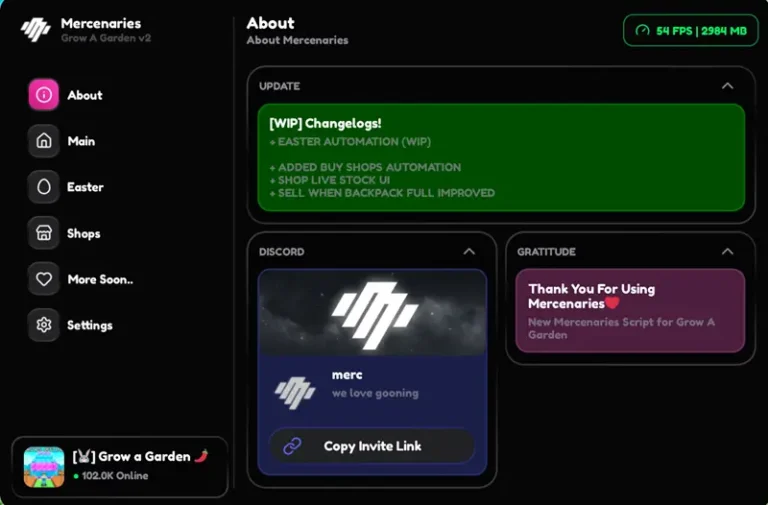Click the Discord banner image with logo
768x505 pixels.
[372, 313]
